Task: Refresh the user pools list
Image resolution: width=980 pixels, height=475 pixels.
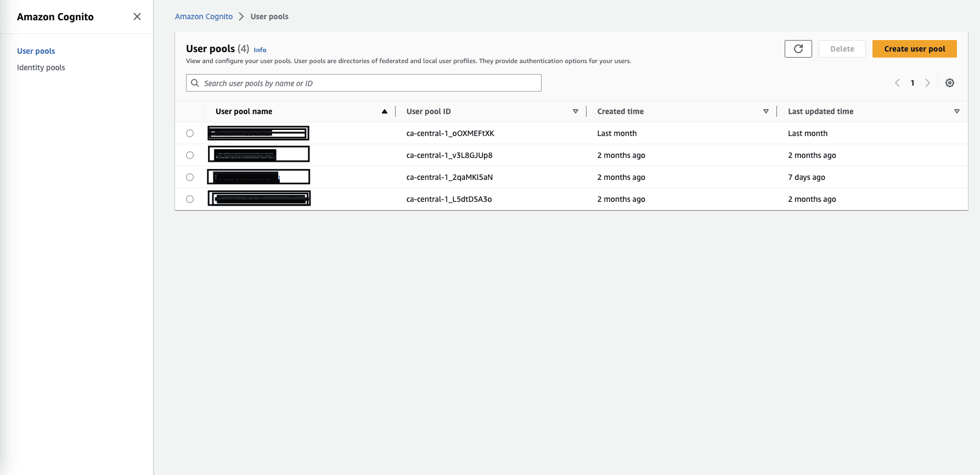Action: [798, 49]
